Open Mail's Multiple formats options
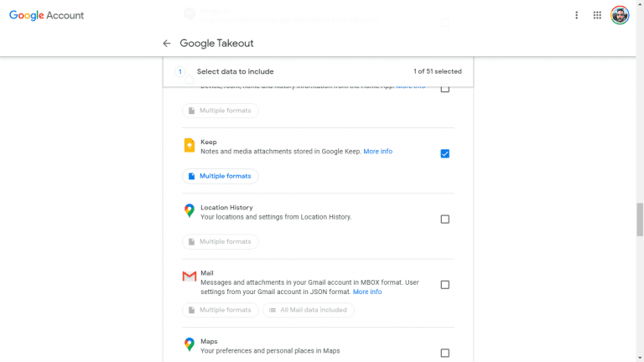This screenshot has width=644, height=362. click(x=220, y=310)
